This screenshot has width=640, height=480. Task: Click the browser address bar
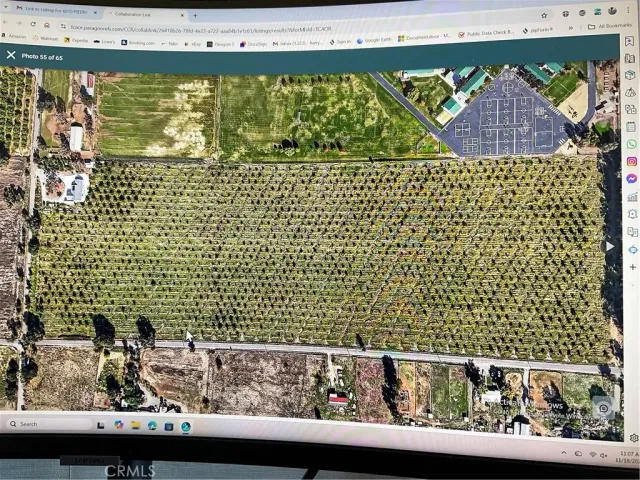tap(250, 28)
